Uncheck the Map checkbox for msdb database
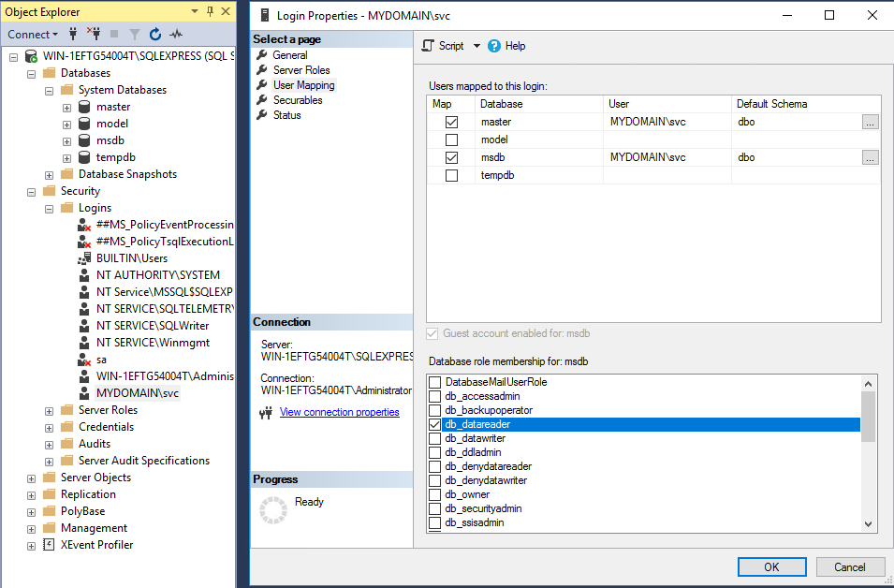Screen dimensions: 894x588 click(x=451, y=157)
